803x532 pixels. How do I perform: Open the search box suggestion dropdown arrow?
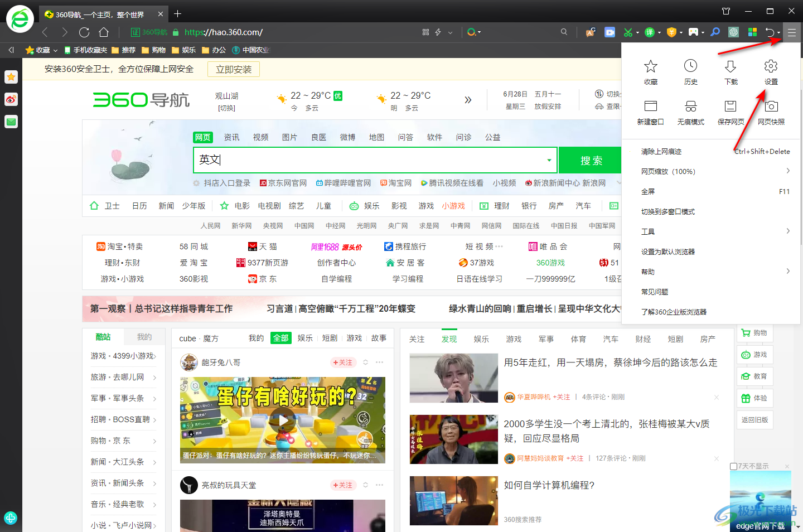point(549,161)
